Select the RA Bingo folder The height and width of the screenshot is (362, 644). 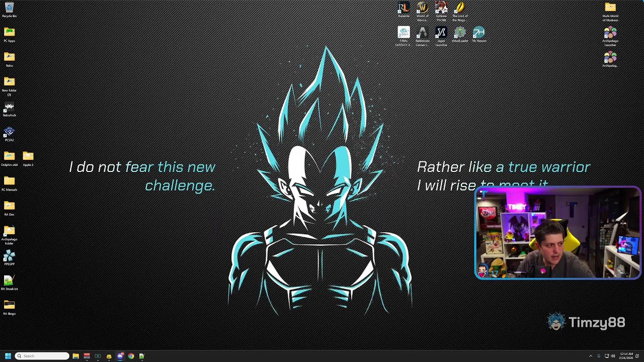[9, 307]
